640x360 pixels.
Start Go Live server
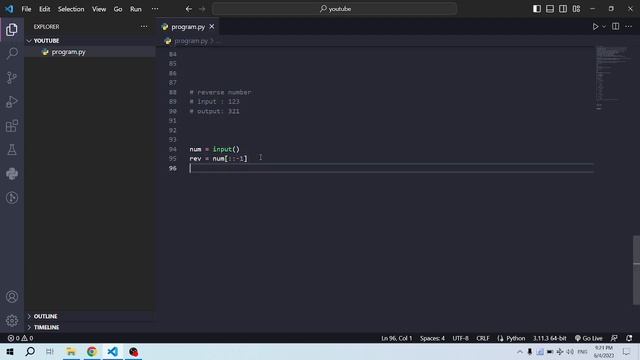589,338
